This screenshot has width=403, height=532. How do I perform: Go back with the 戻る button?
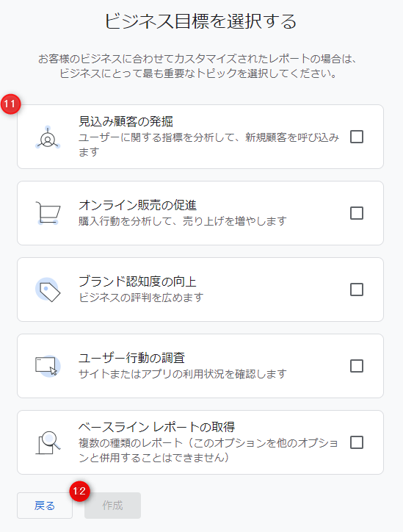pos(45,506)
